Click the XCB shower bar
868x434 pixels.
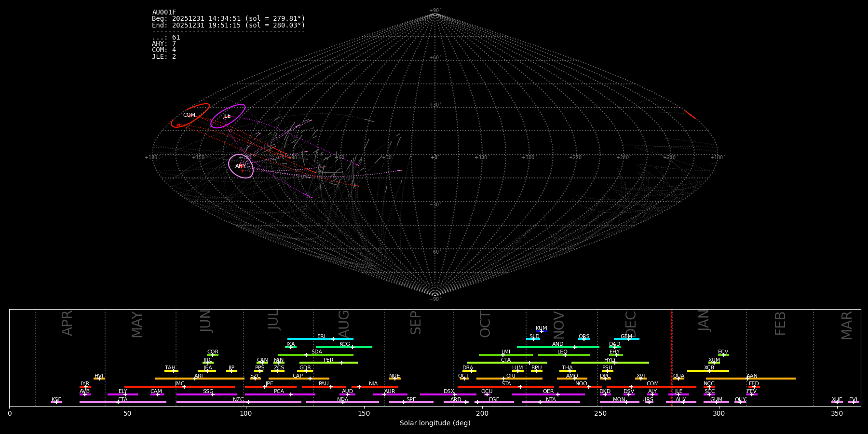pos(708,371)
